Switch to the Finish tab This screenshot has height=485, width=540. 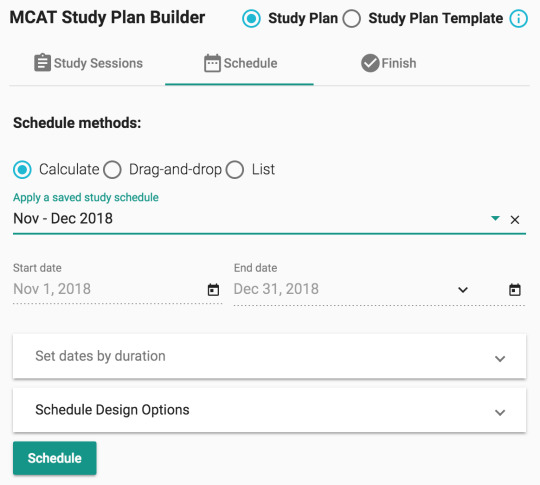point(388,63)
